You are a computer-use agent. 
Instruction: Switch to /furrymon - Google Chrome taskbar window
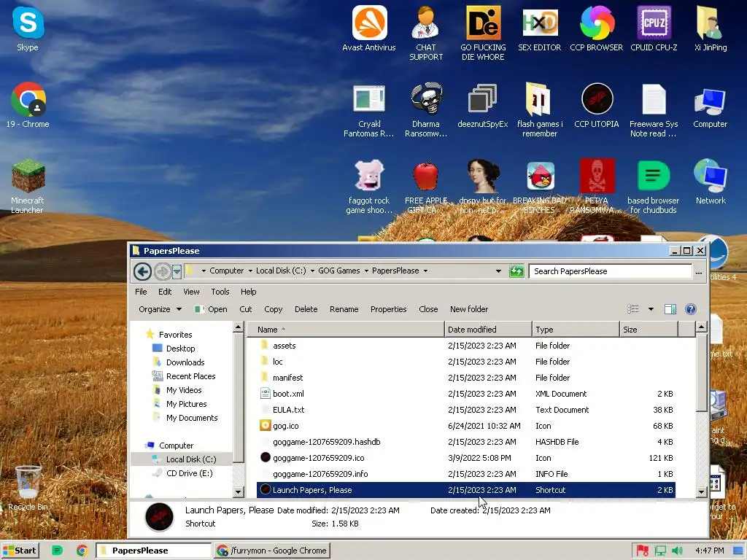coord(273,551)
